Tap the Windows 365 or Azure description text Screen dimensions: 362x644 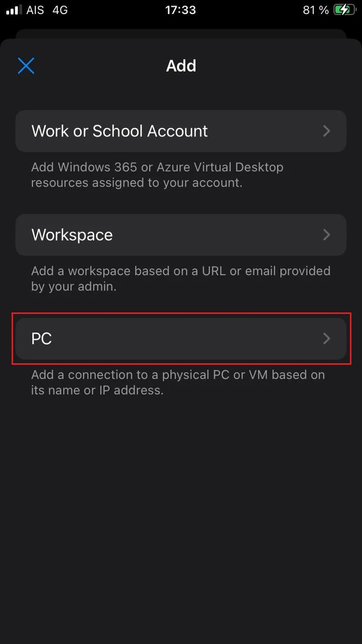157,175
